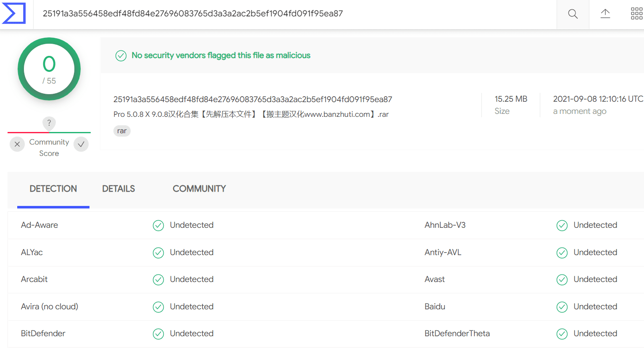Select the Ad-Aware vendor name
The height and width of the screenshot is (348, 644).
coord(39,225)
